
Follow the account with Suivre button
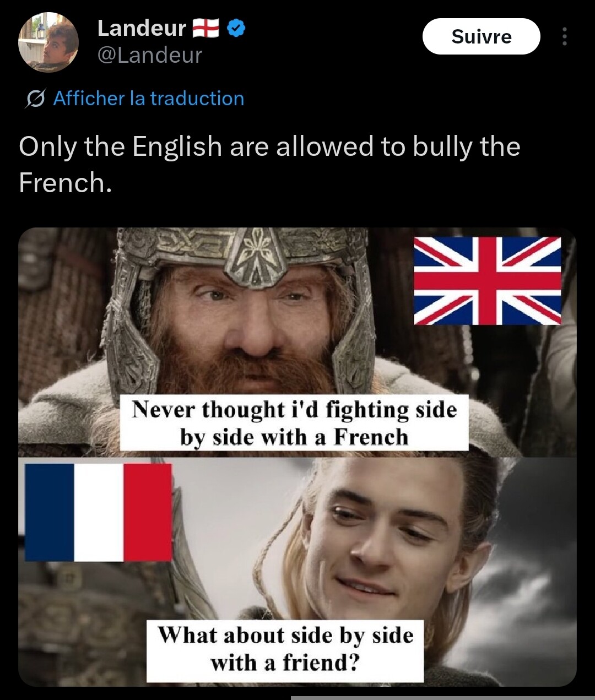coord(482,36)
